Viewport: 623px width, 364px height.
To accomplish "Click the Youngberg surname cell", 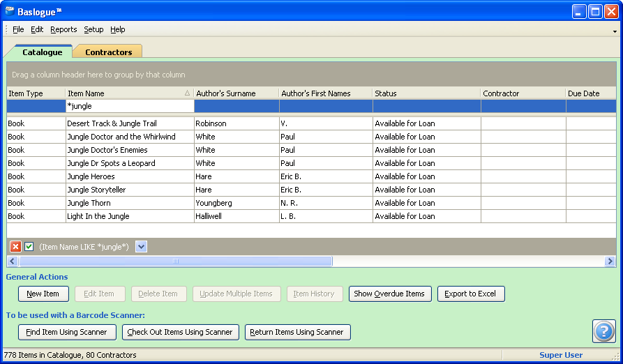I will click(237, 203).
